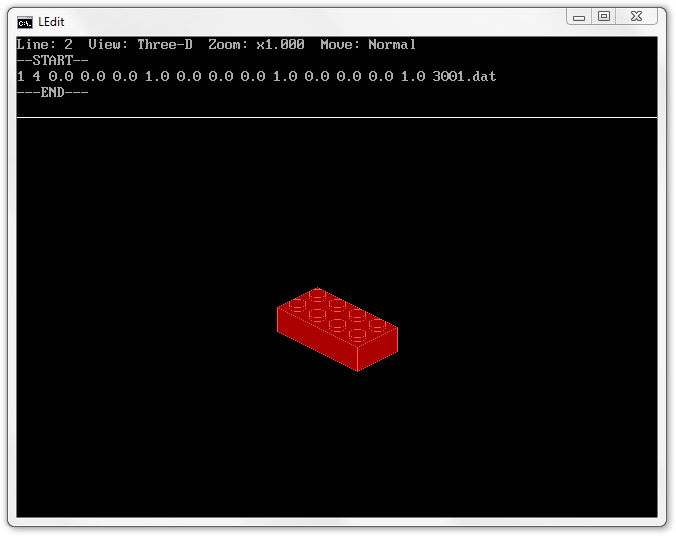Minimize the LEdit window
Screen dimensions: 676x536
click(x=579, y=17)
